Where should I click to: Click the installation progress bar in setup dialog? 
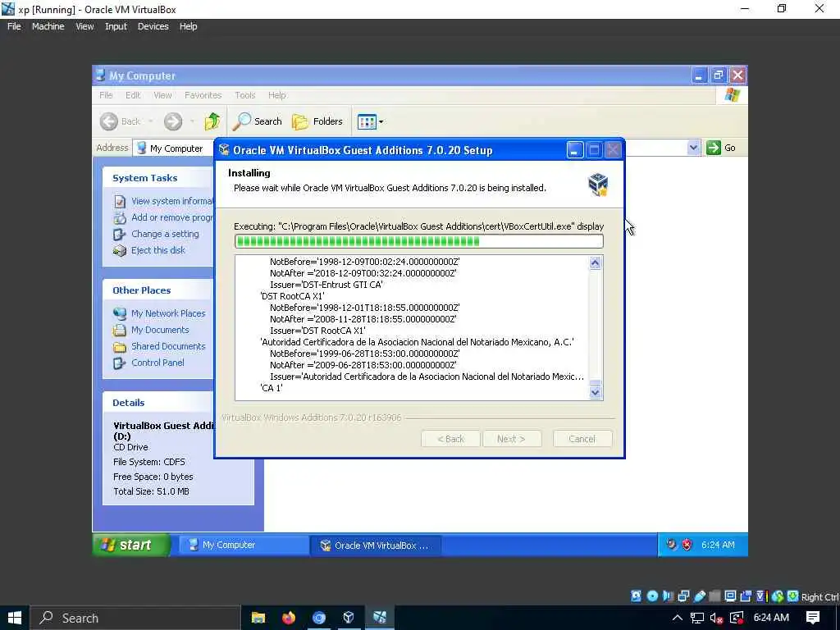(419, 242)
